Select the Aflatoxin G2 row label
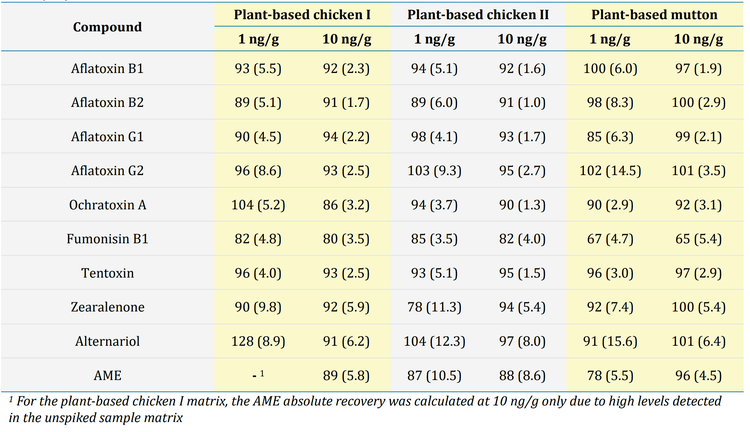 pos(107,171)
